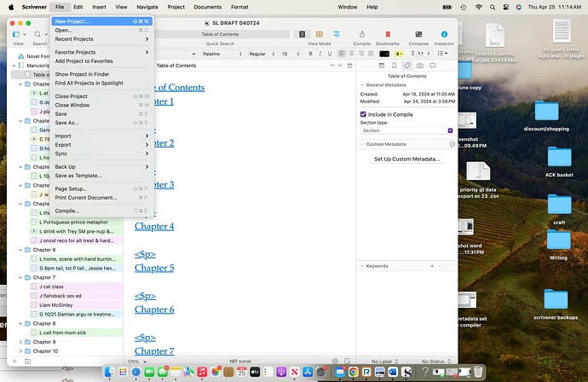Switch to corkboard view mode

pos(319,34)
